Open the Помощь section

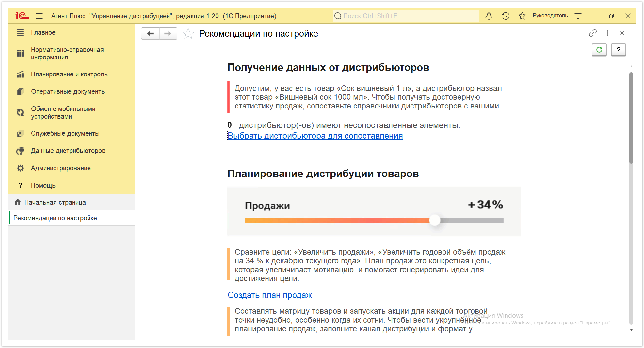click(43, 185)
